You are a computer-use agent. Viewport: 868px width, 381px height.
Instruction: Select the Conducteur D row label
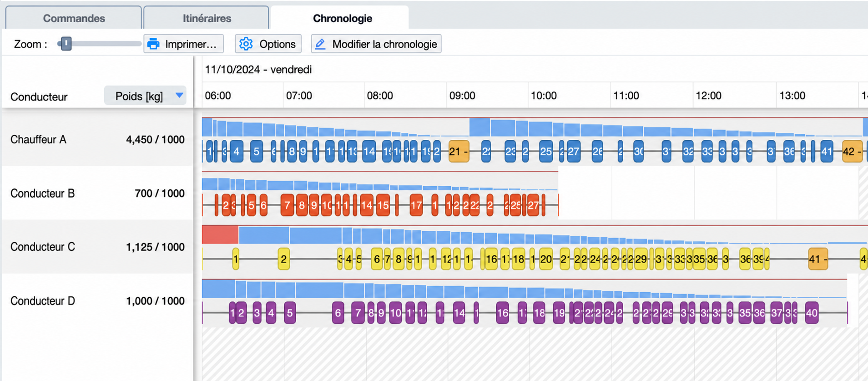click(x=42, y=301)
